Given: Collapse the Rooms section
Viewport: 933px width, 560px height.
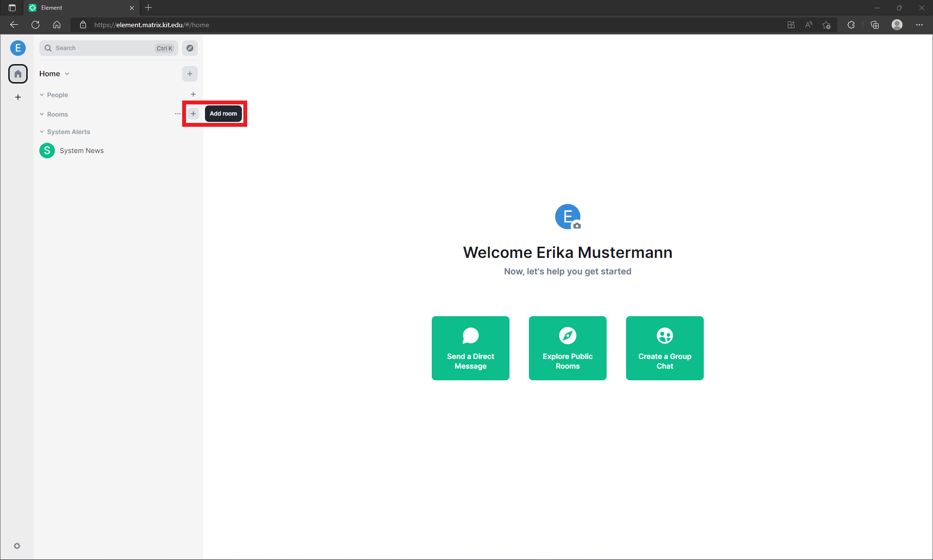Looking at the screenshot, I should pyautogui.click(x=42, y=113).
